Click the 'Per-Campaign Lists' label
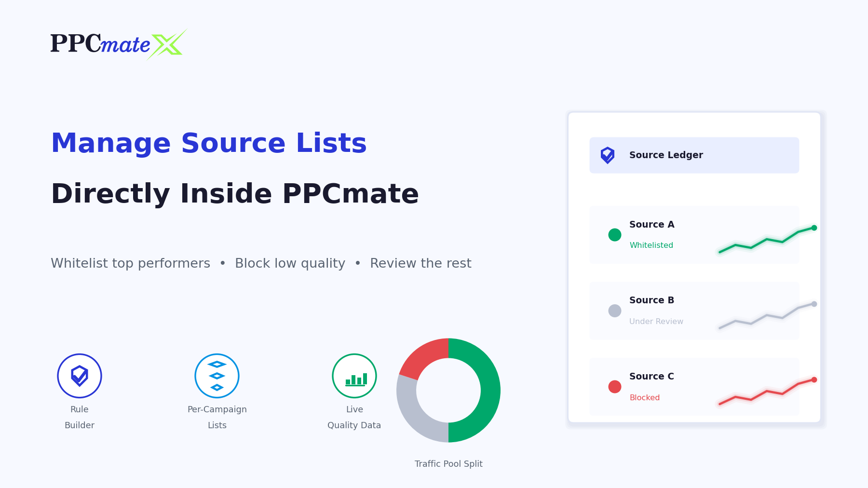Image resolution: width=868 pixels, height=488 pixels. (x=217, y=417)
